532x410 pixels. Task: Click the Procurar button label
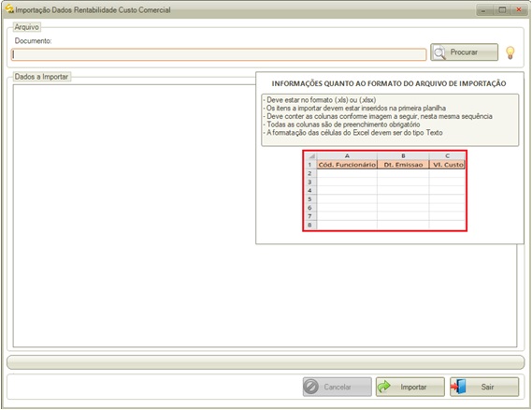464,52
